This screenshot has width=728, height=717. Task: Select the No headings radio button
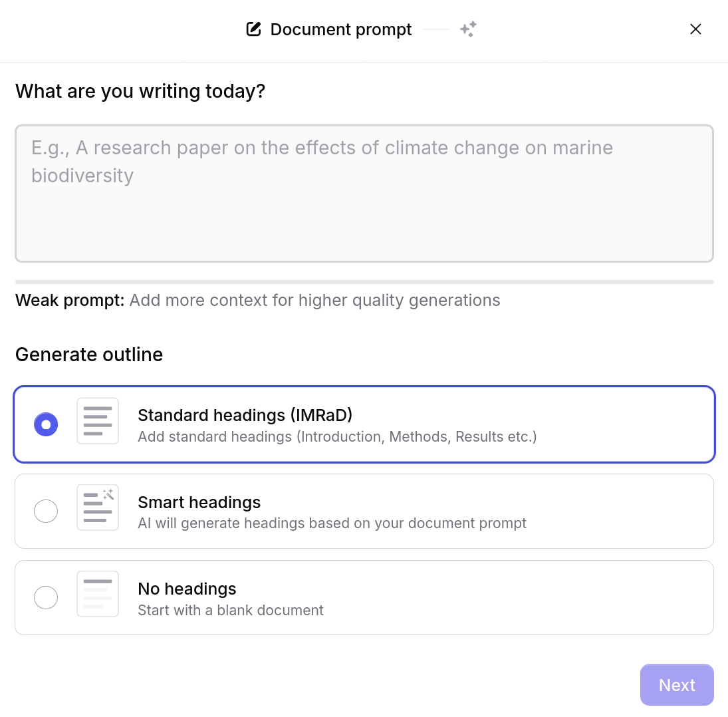pyautogui.click(x=46, y=597)
